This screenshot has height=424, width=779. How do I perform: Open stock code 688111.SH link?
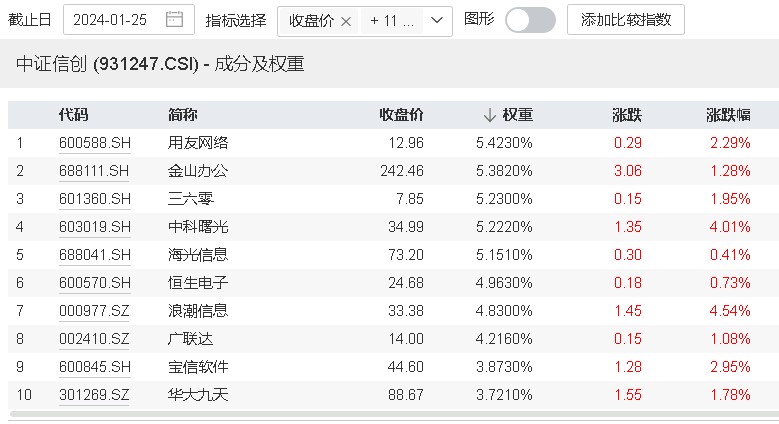[x=94, y=171]
